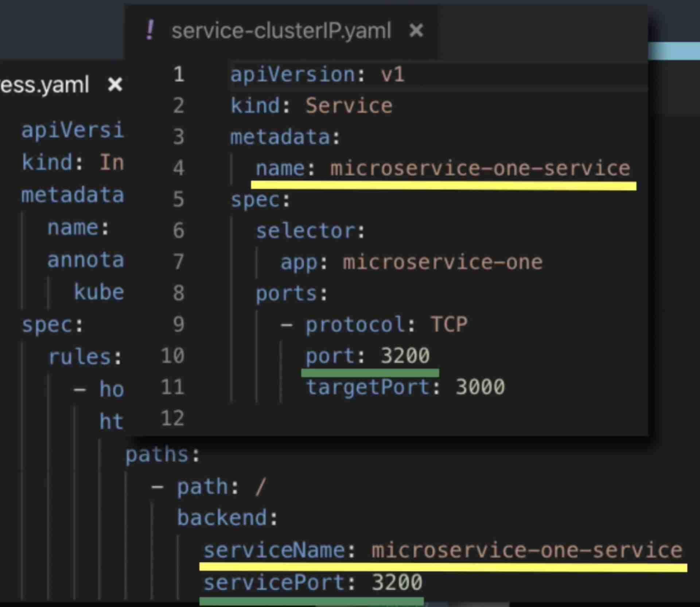Click the 'kube' annotation entry in ingress file

pos(99,292)
